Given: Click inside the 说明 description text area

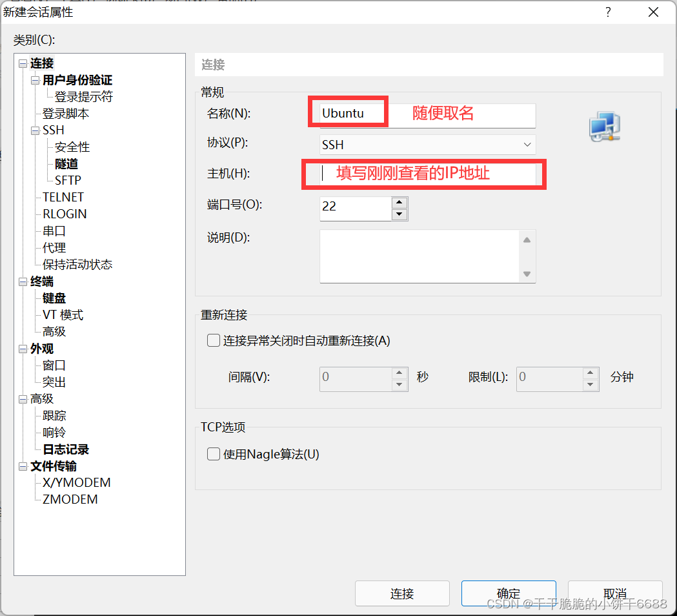Looking at the screenshot, I should pyautogui.click(x=419, y=256).
